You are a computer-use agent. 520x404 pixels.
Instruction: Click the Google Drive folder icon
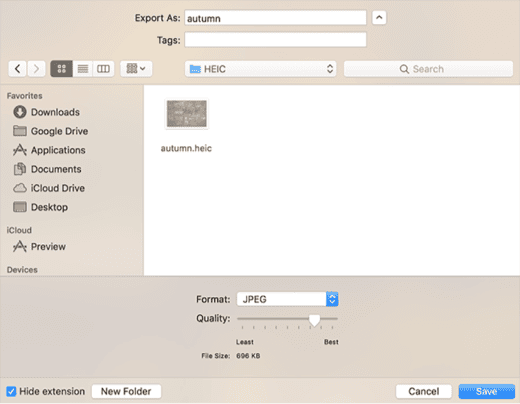[x=20, y=131]
